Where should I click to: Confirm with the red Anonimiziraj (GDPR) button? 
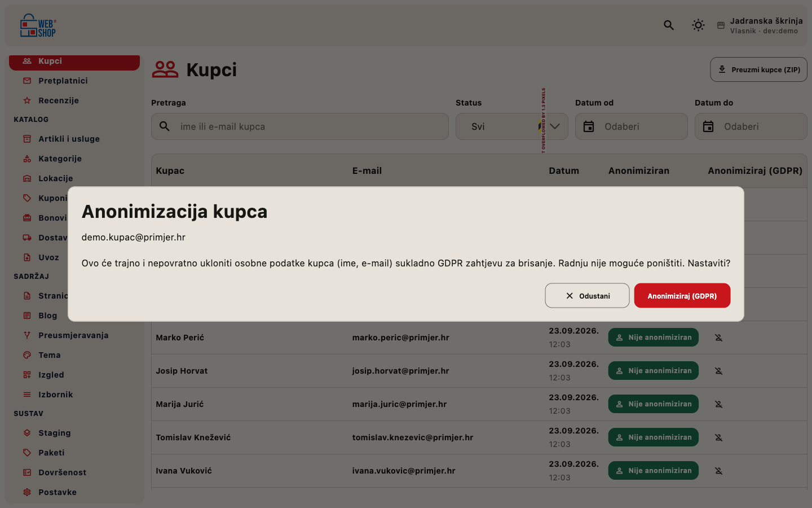point(682,296)
